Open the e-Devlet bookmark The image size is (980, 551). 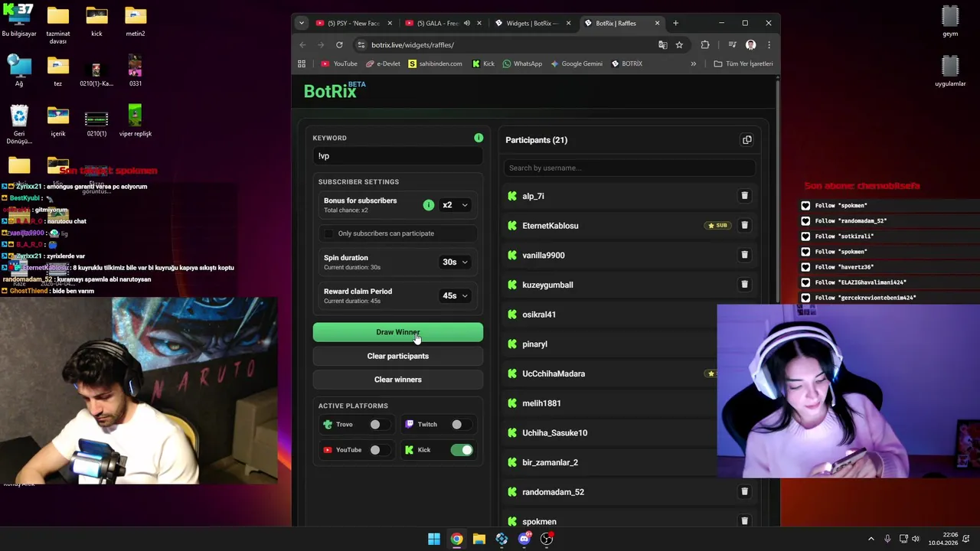pos(383,64)
